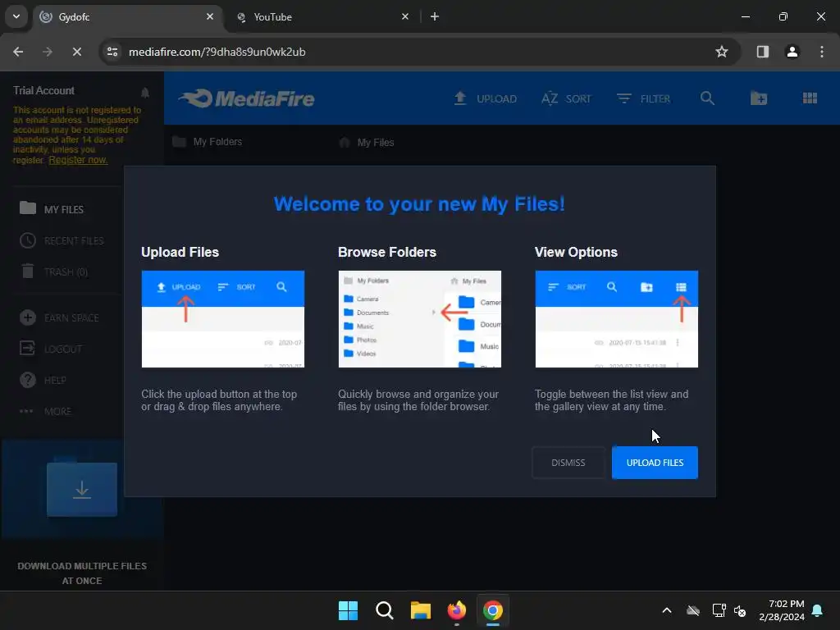Show hidden system tray icons

tap(667, 610)
